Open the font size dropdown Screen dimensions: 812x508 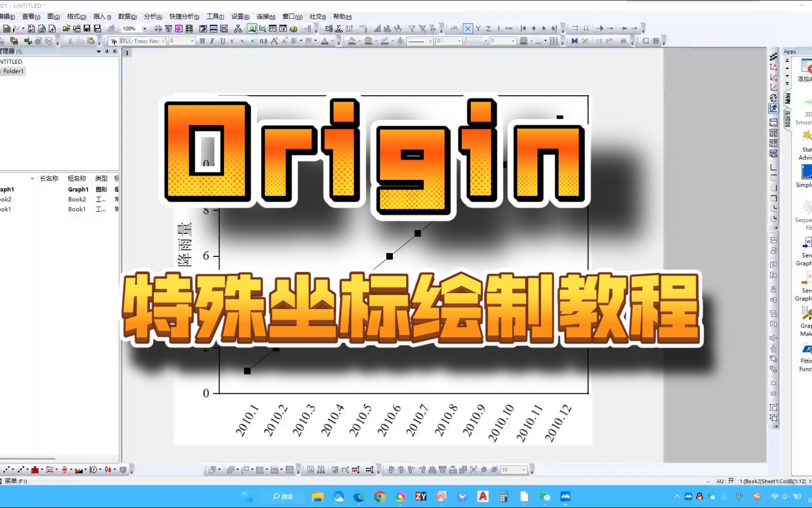(x=192, y=41)
